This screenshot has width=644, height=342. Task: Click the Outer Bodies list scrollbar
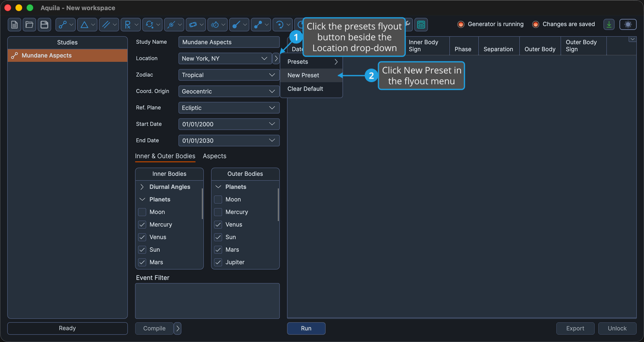(x=278, y=204)
